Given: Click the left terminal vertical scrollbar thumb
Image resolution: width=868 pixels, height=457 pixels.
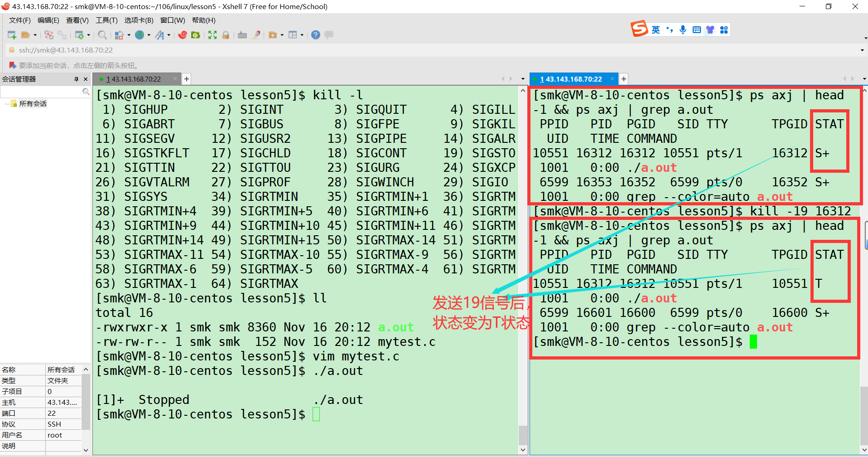Looking at the screenshot, I should [x=523, y=436].
